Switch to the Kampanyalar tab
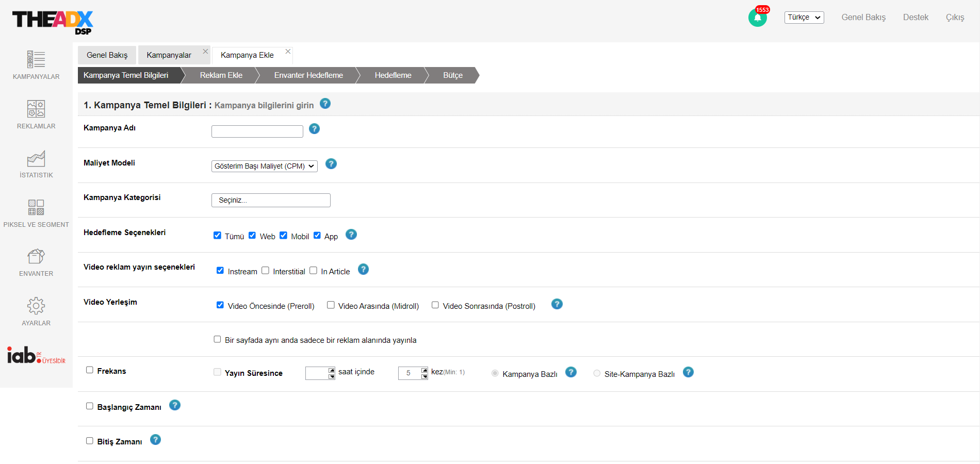The width and height of the screenshot is (980, 464). (169, 55)
